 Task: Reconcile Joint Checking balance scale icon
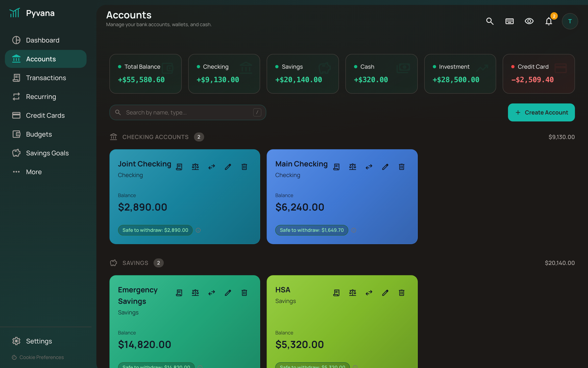pos(195,167)
